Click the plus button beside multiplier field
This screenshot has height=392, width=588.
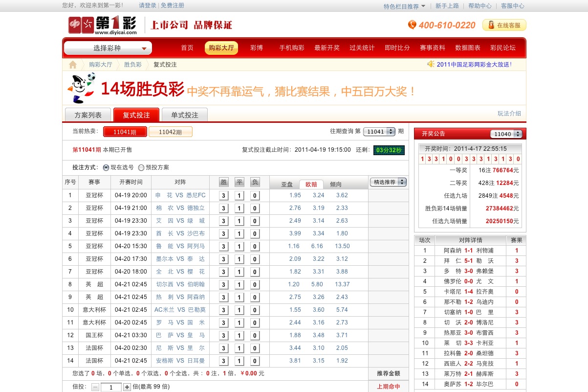point(127,387)
